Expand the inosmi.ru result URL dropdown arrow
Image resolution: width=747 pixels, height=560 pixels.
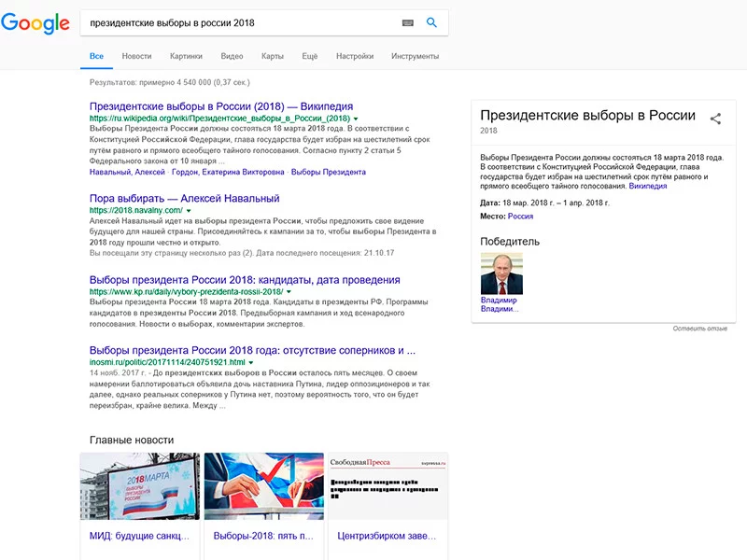(x=251, y=362)
